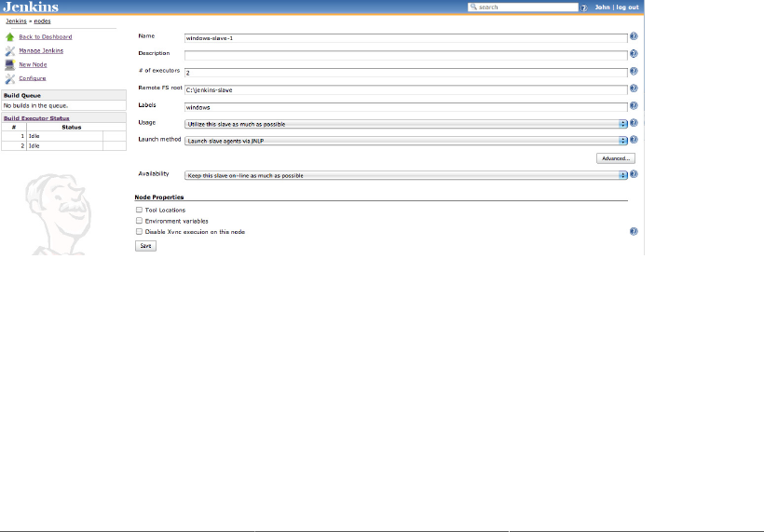Open the Configure link
Screen dimensions: 764x532
coord(33,78)
